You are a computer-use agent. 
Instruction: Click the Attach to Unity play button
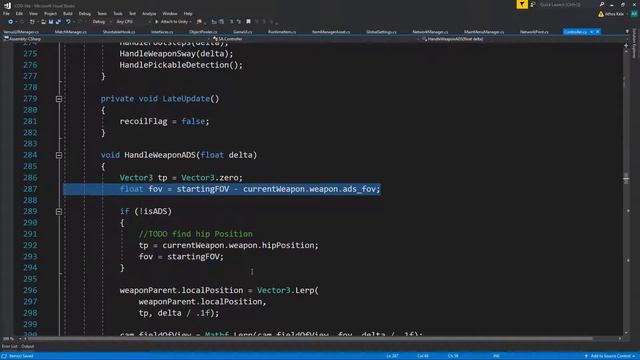click(156, 22)
